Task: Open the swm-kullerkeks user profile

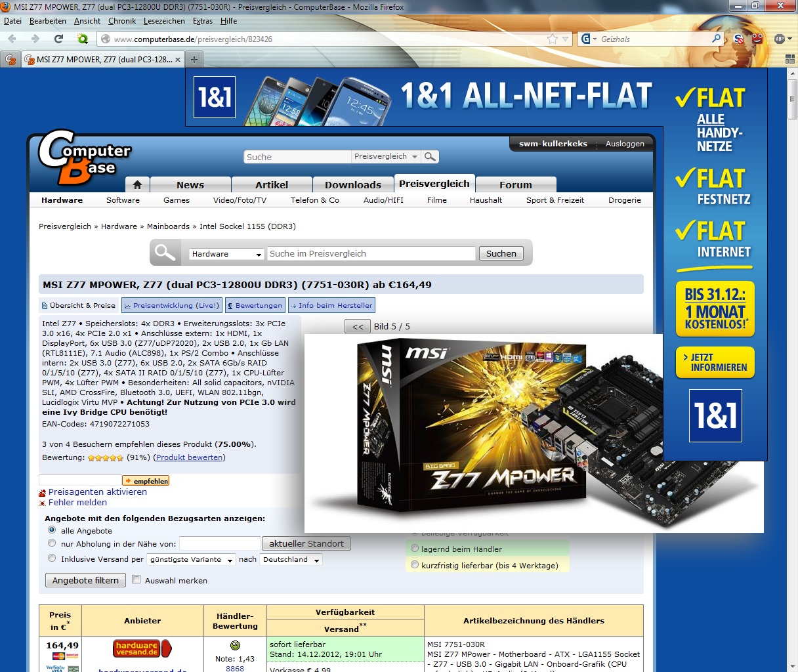Action: 553,144
